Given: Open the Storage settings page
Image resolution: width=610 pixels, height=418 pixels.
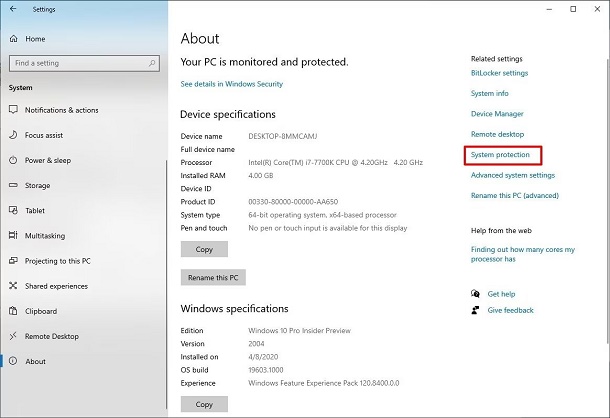Looking at the screenshot, I should 38,186.
